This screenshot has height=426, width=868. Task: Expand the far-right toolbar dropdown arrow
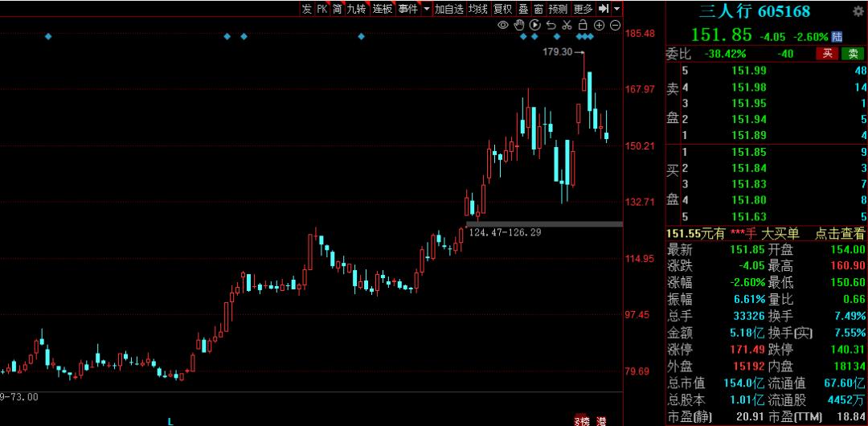(617, 9)
